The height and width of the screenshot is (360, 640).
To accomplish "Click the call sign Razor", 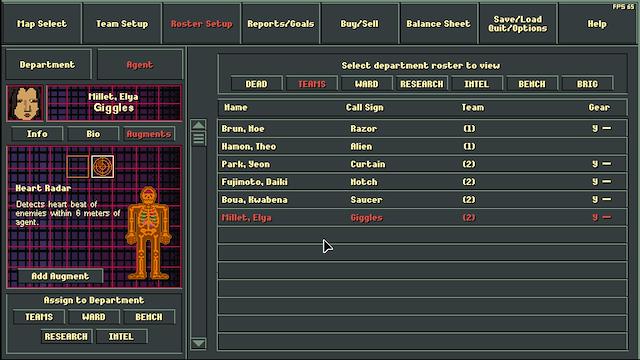I will [x=363, y=129].
